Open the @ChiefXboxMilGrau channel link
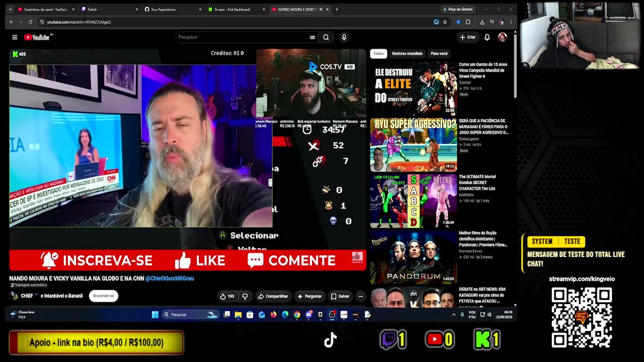The width and height of the screenshot is (644, 362). (170, 279)
